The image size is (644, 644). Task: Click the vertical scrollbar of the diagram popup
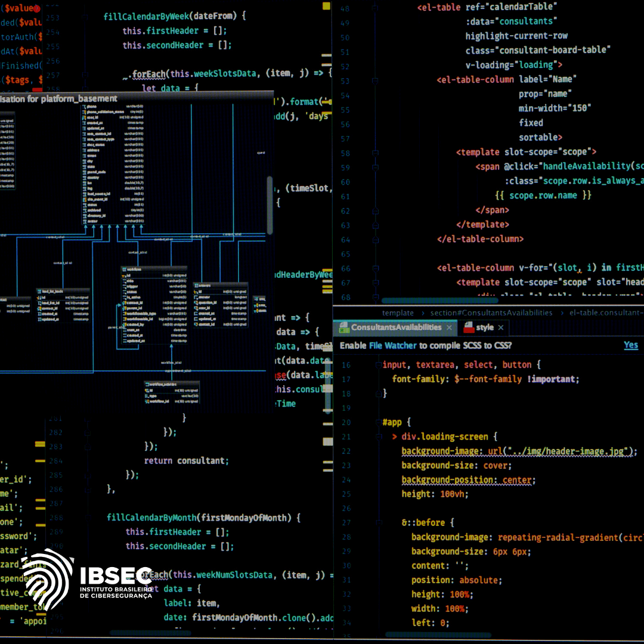(x=270, y=205)
